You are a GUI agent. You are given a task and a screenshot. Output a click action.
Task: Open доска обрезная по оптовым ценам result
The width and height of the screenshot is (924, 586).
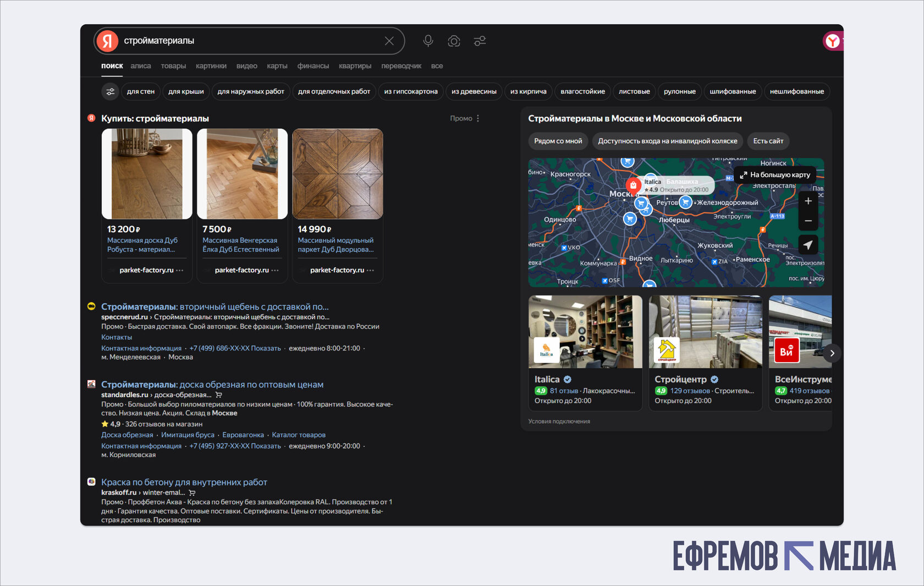coord(212,385)
